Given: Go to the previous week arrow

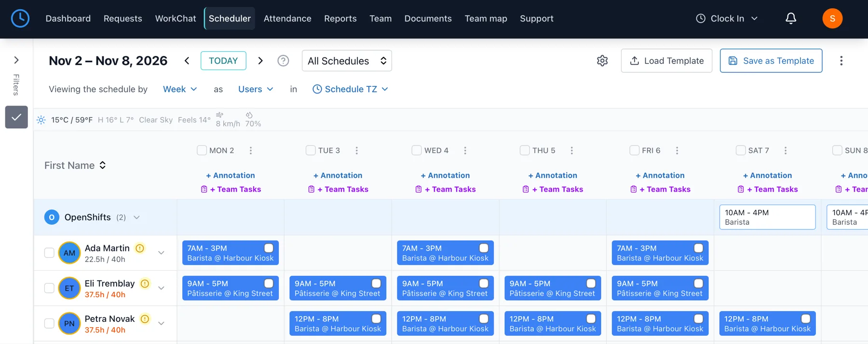Looking at the screenshot, I should (x=187, y=61).
